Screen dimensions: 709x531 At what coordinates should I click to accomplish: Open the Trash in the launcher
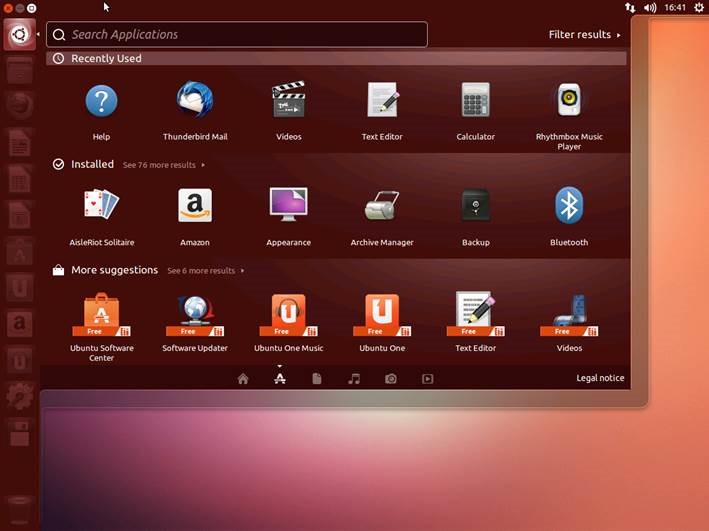point(19,510)
